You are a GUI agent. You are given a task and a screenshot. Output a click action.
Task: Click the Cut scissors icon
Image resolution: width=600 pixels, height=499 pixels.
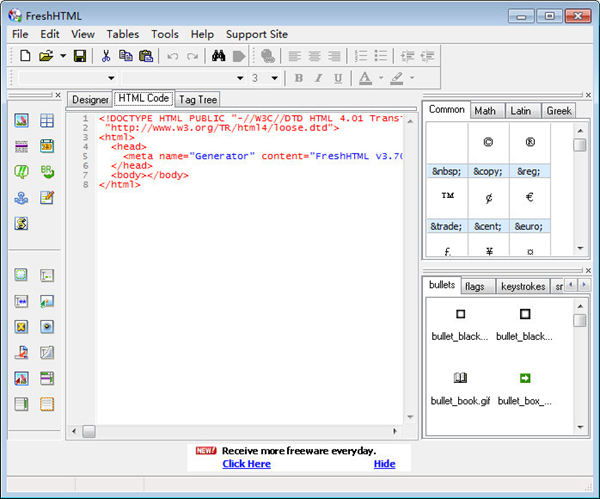coord(105,56)
